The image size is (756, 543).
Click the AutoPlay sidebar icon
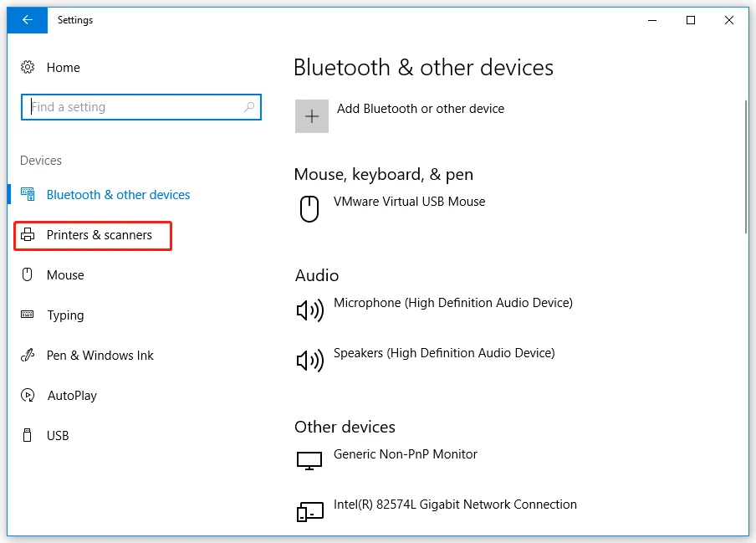click(28, 395)
